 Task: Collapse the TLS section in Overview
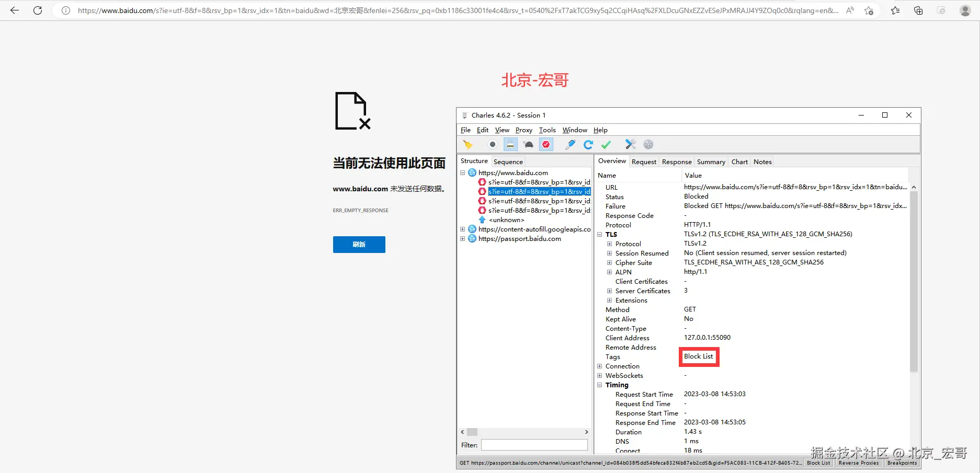tap(600, 235)
